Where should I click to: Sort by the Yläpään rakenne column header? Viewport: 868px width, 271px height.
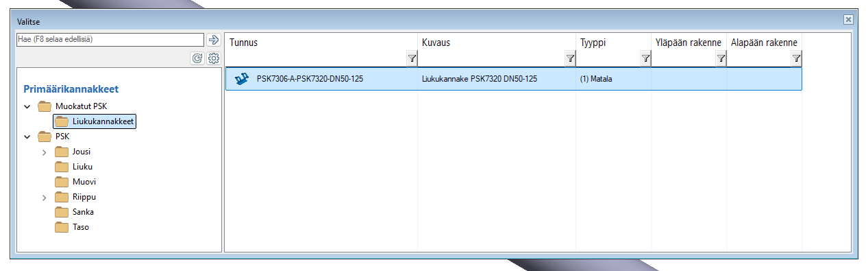(689, 43)
